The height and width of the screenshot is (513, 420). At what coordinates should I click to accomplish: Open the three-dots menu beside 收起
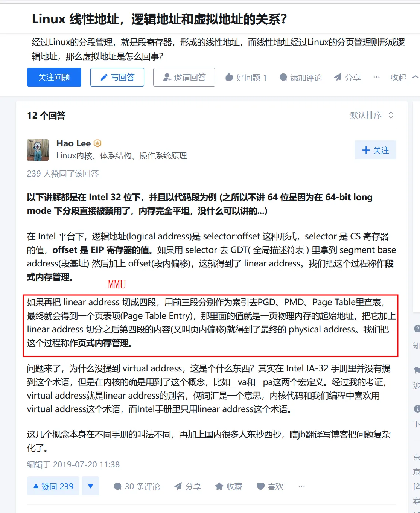coord(376,77)
